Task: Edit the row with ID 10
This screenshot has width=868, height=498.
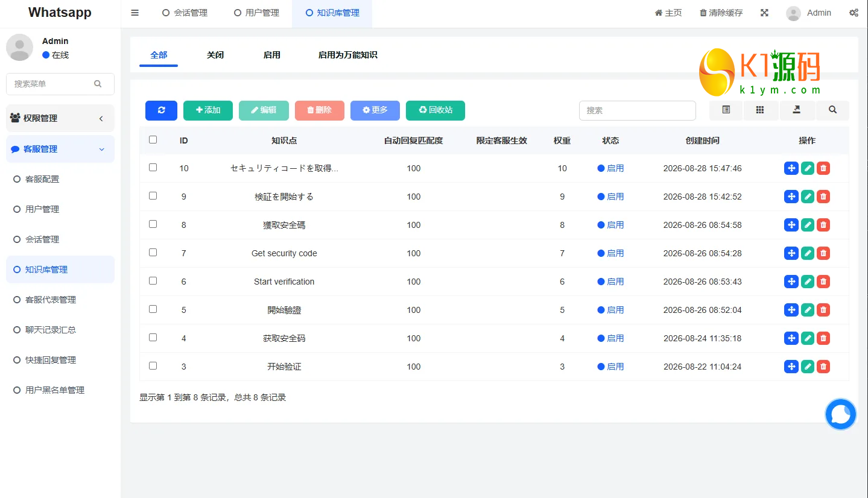Action: [x=808, y=168]
